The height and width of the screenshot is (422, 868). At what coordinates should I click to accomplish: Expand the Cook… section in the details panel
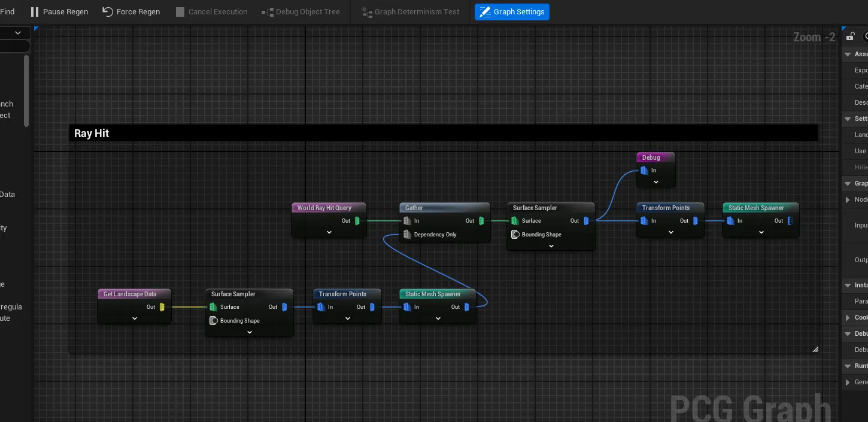(x=848, y=318)
